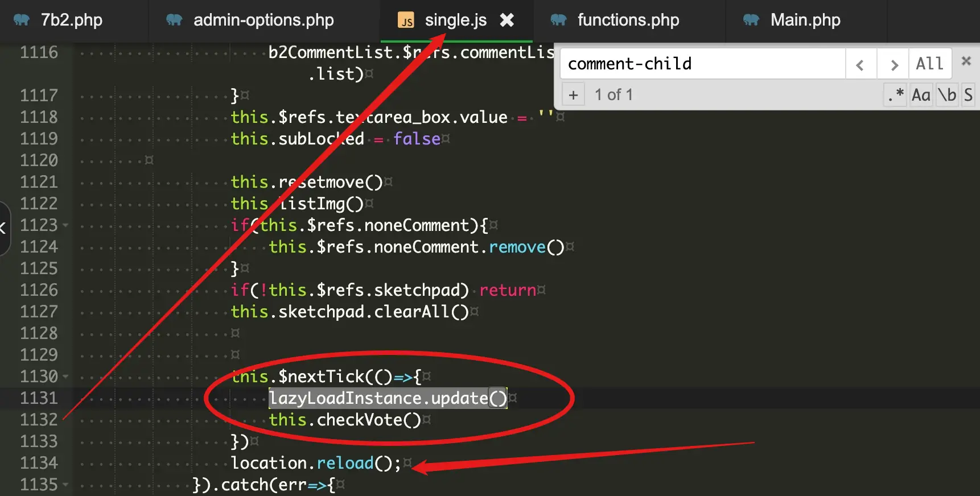Close the single.js tab
The width and height of the screenshot is (980, 496).
tap(507, 20)
